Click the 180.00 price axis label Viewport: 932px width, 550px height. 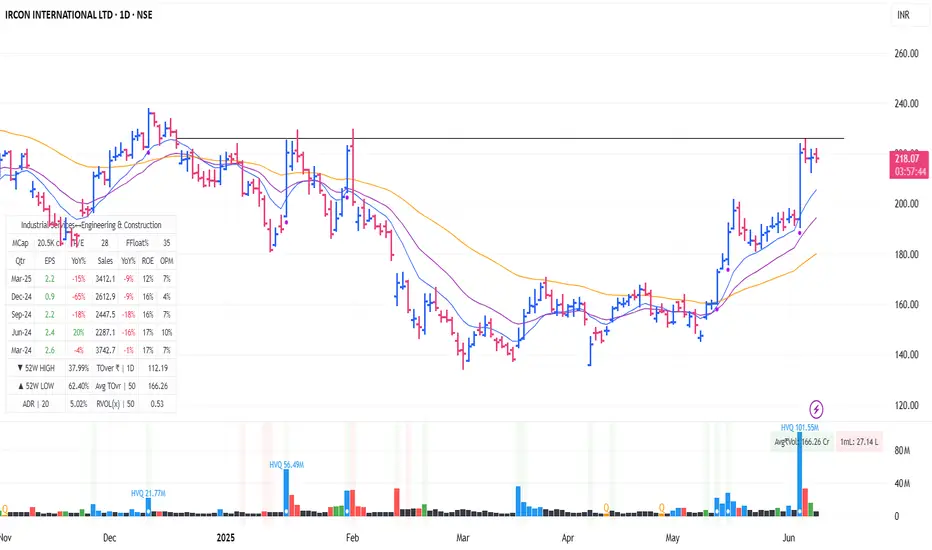(906, 254)
